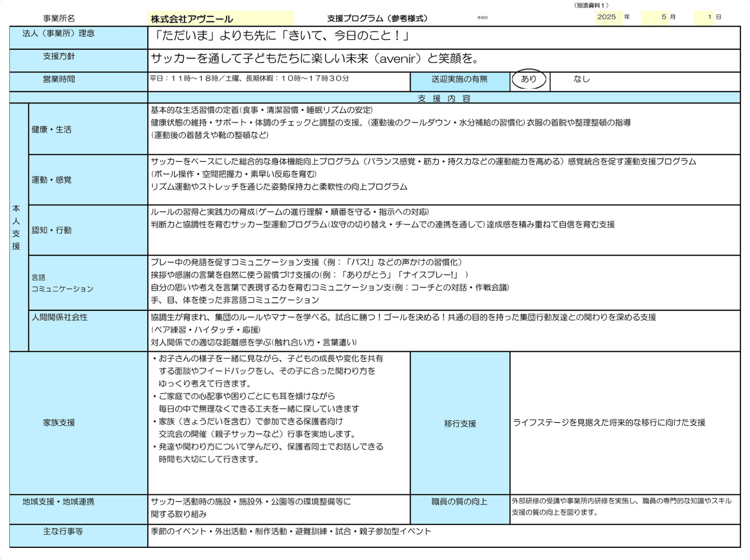
Task: Select the text 外部研修の受講や事業所内研修を実施
Action: 622,507
